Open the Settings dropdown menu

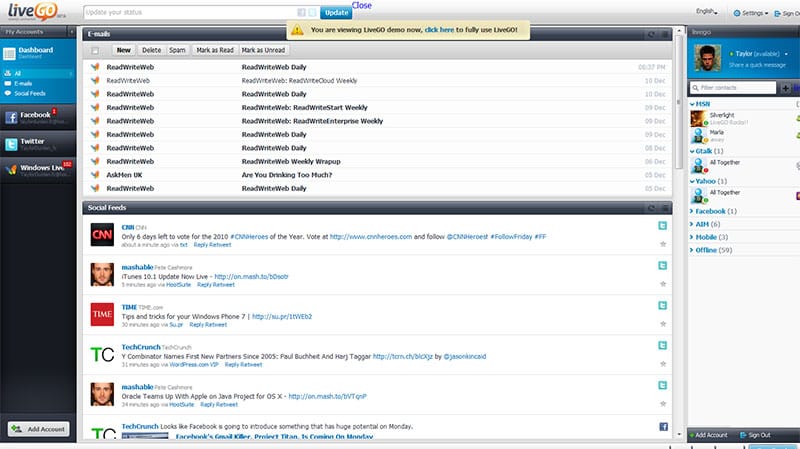pos(750,13)
